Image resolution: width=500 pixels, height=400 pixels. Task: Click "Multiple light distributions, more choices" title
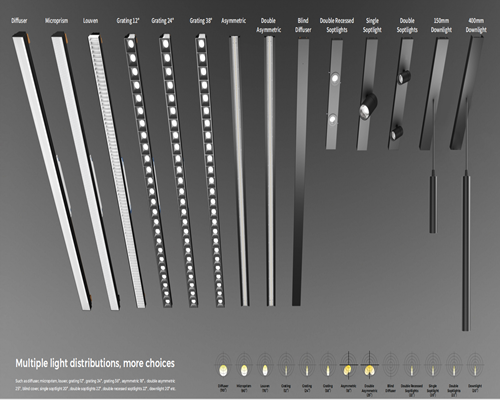coord(95,363)
